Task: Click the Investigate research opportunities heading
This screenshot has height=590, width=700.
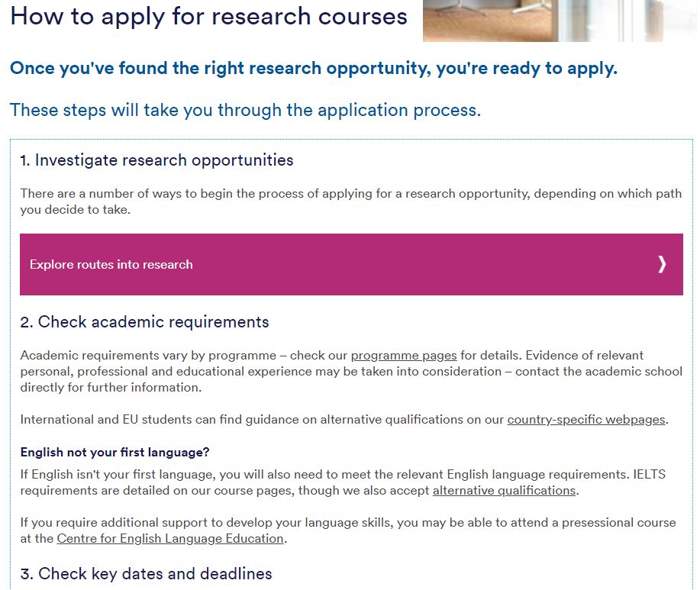Action: [156, 160]
